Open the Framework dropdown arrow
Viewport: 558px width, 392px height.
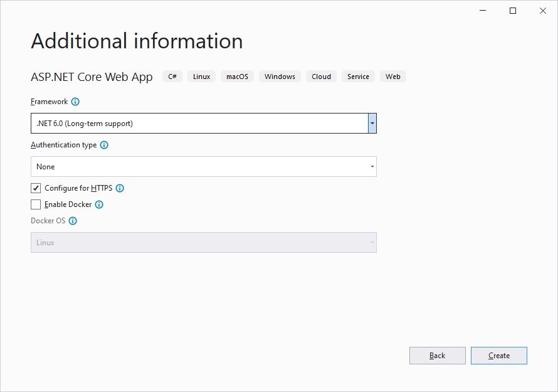coord(372,124)
